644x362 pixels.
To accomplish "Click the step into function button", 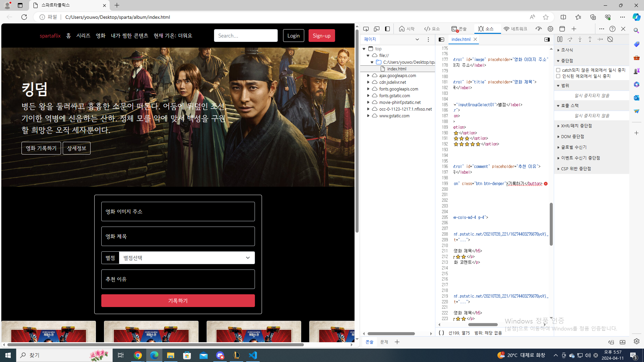I will point(580,39).
